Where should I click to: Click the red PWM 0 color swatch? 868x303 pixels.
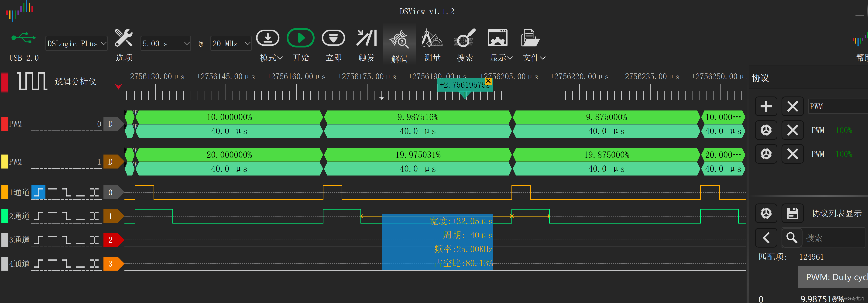pyautogui.click(x=5, y=124)
